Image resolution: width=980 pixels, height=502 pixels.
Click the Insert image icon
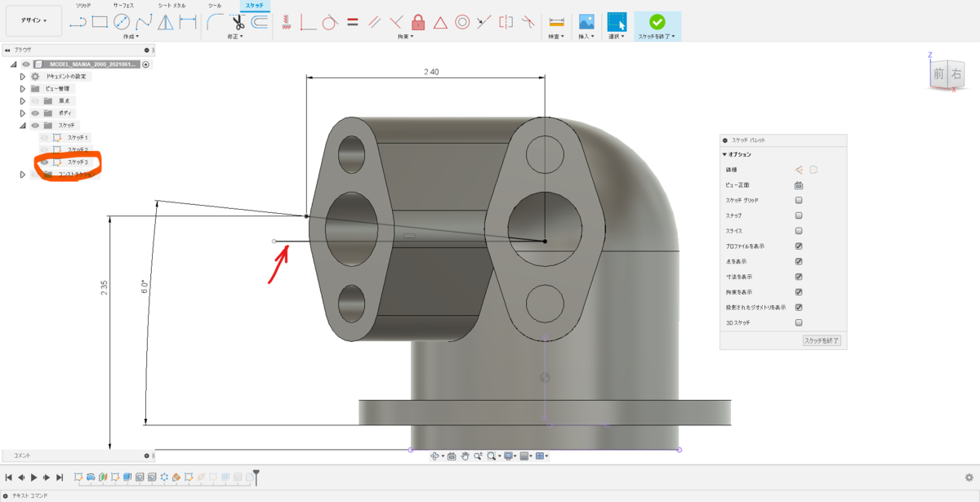586,22
